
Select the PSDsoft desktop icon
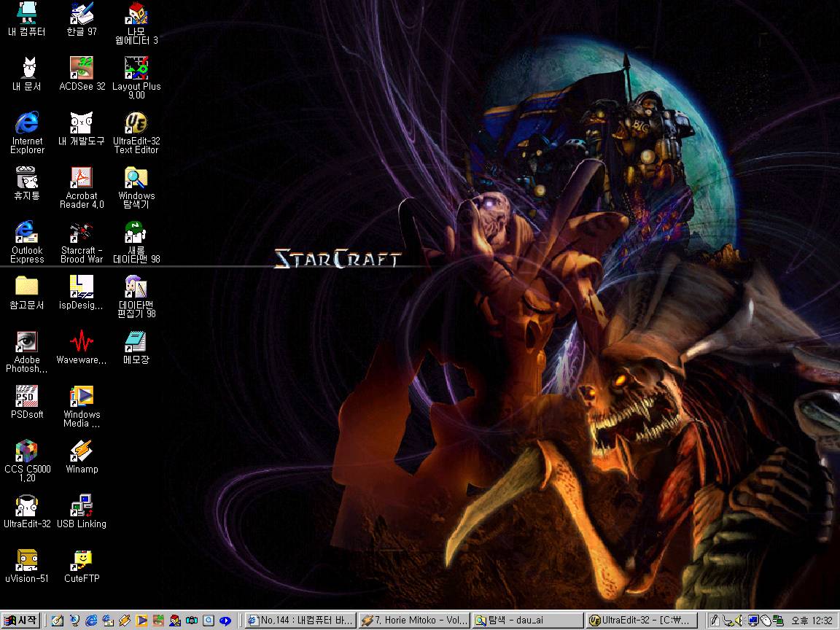pyautogui.click(x=27, y=401)
